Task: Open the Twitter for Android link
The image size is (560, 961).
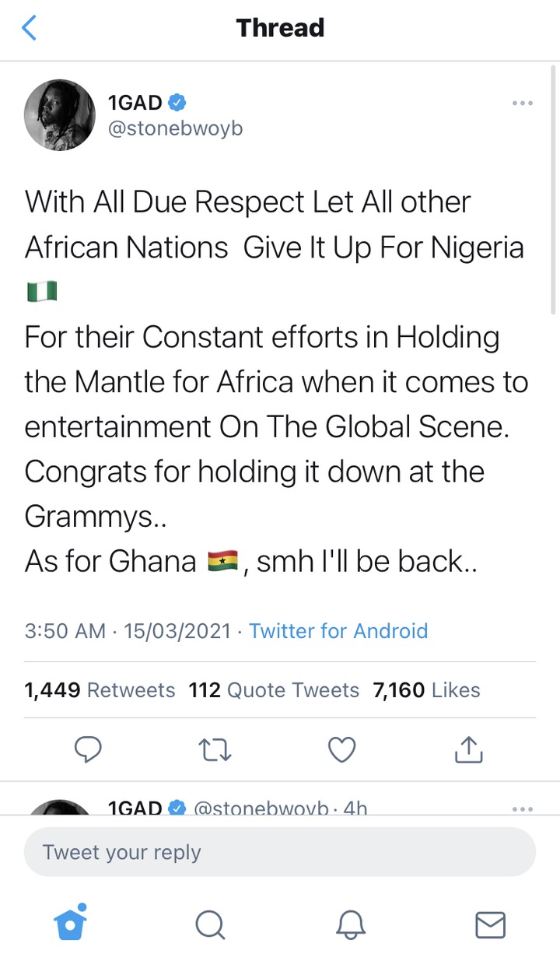Action: (338, 630)
